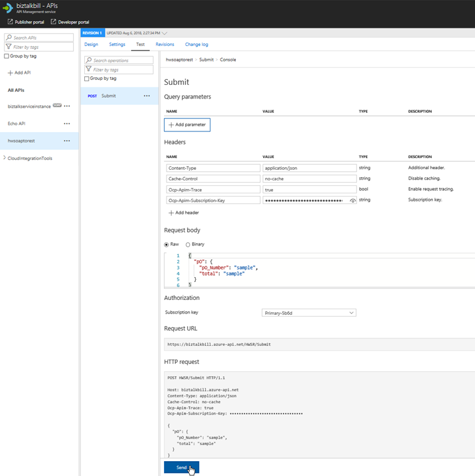Open the Publisher portal link

click(x=26, y=22)
